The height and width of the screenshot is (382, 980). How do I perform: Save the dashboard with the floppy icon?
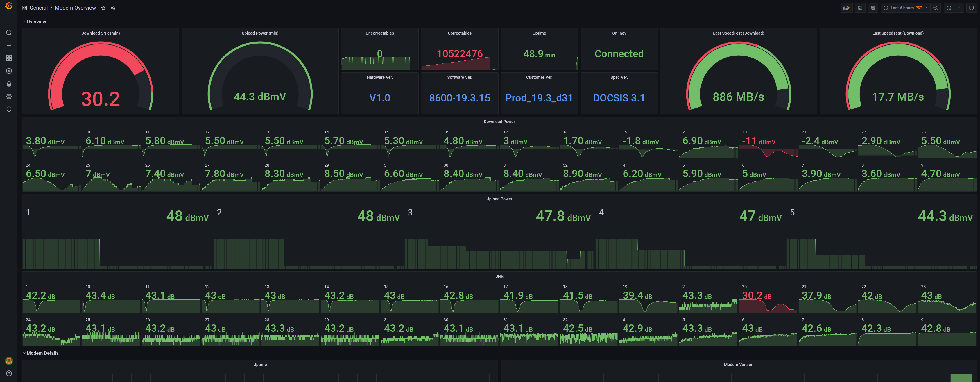click(x=860, y=8)
